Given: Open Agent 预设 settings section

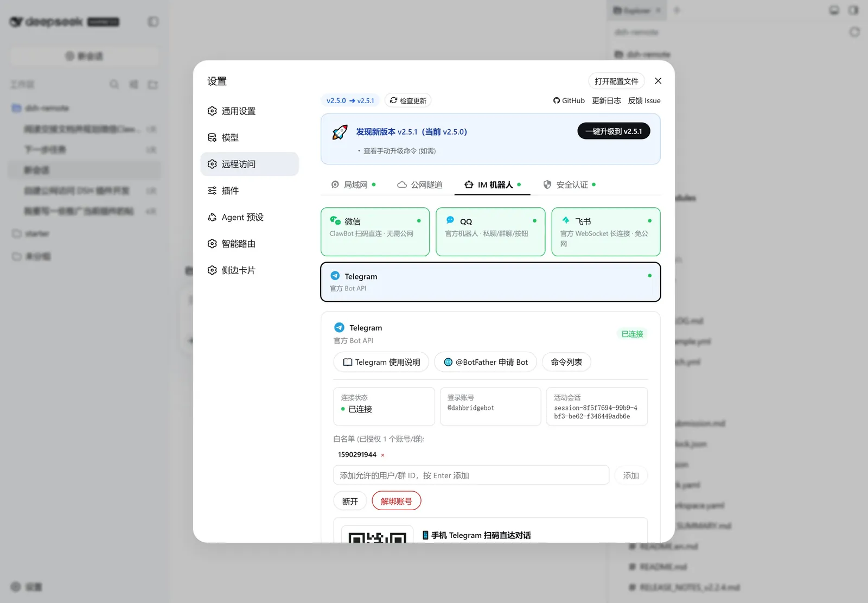Looking at the screenshot, I should coord(249,217).
